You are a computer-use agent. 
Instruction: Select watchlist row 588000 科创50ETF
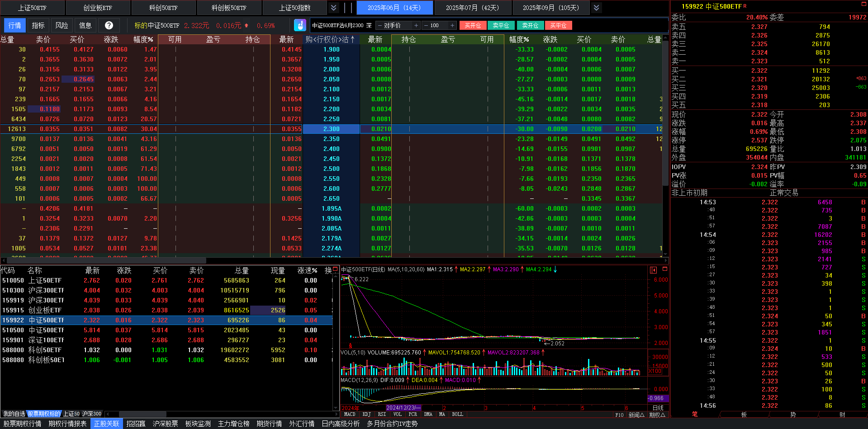(x=166, y=350)
